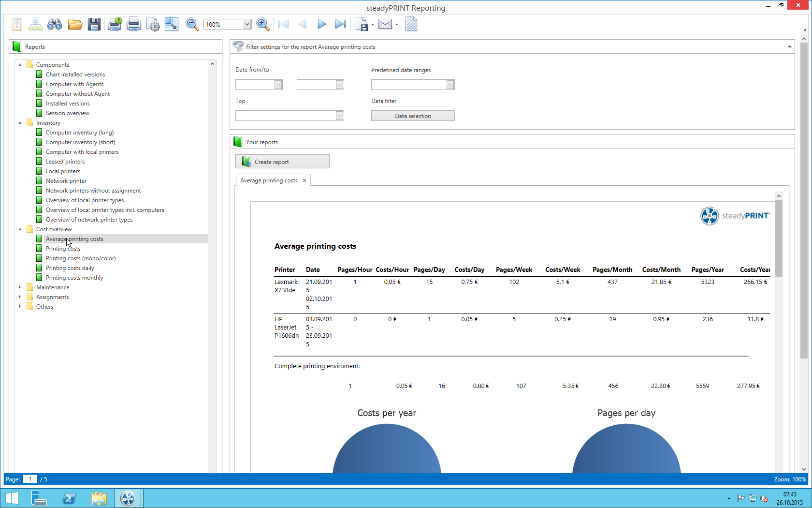Open Chart installed versions report
Image resolution: width=812 pixels, height=508 pixels.
(75, 75)
